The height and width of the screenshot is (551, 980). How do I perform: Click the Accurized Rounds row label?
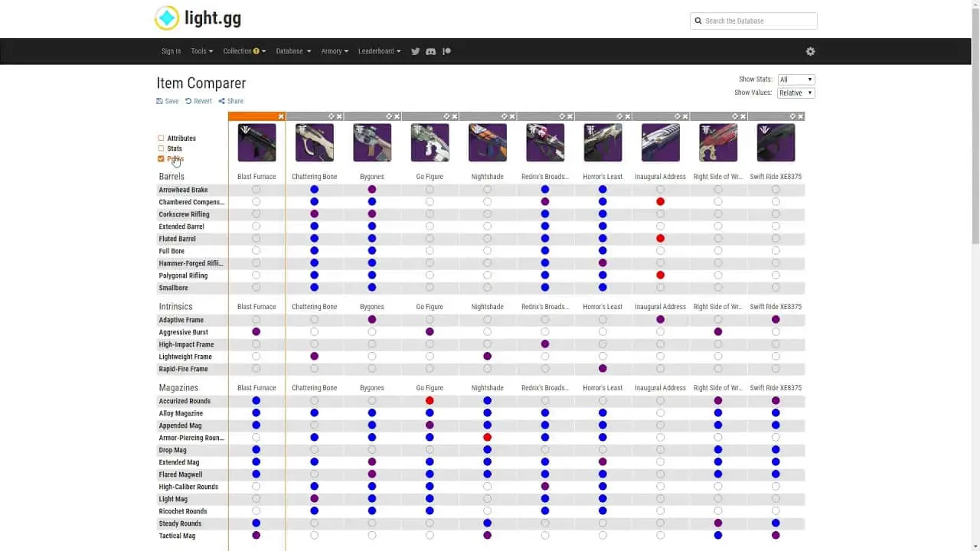[x=185, y=401]
